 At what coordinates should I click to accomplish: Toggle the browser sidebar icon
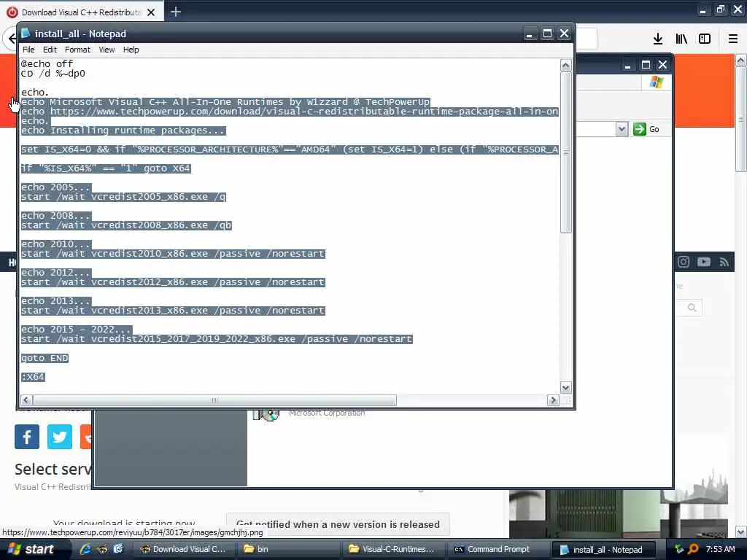pyautogui.click(x=705, y=39)
